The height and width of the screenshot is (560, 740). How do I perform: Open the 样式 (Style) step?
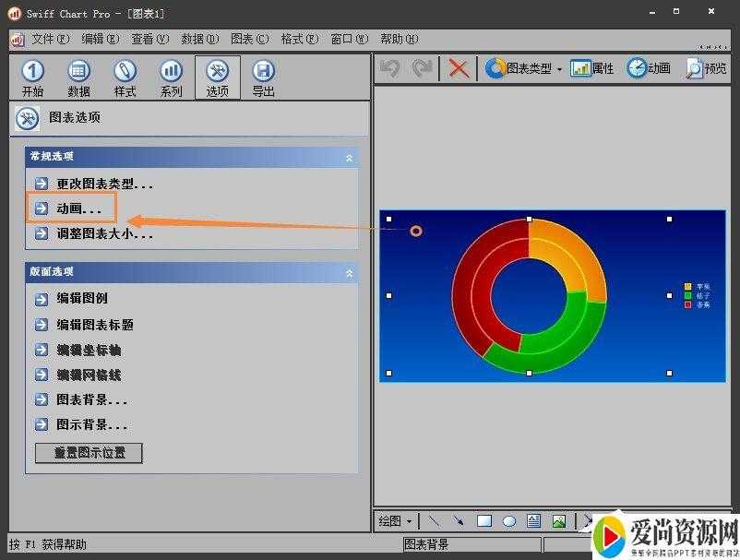click(x=125, y=78)
